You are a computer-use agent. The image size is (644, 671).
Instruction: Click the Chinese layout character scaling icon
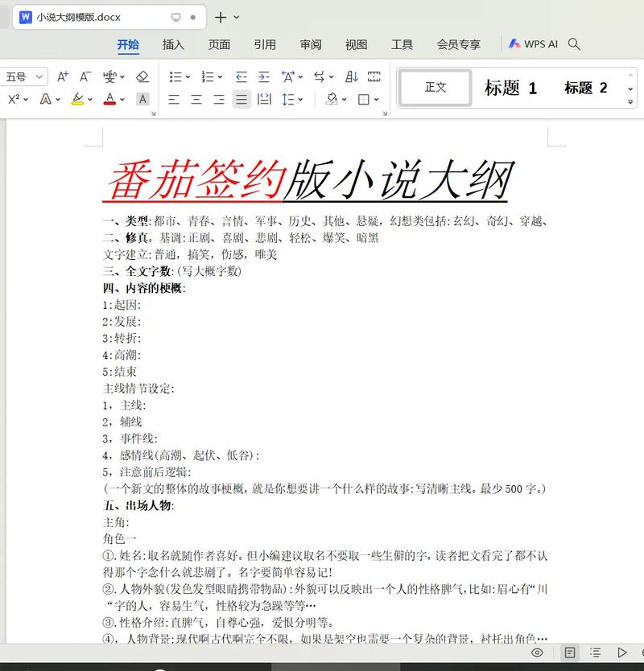pyautogui.click(x=288, y=77)
